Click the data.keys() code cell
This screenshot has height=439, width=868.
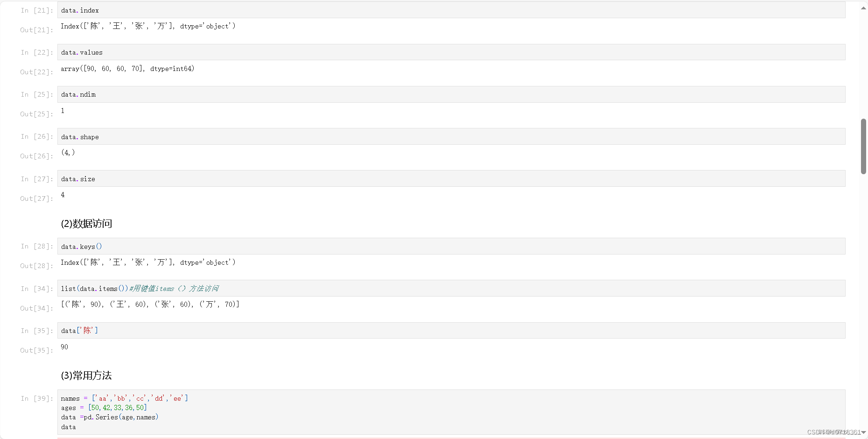[451, 246]
